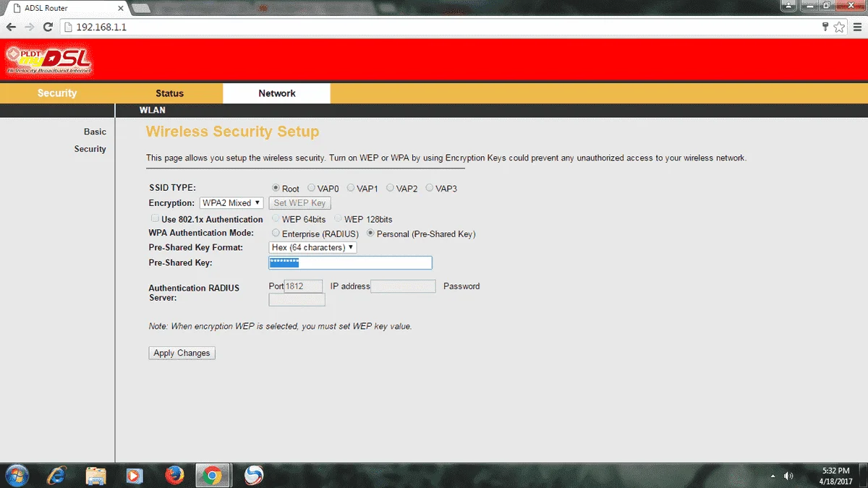Open the Security tab
Screen dimensions: 868x488
(x=57, y=93)
